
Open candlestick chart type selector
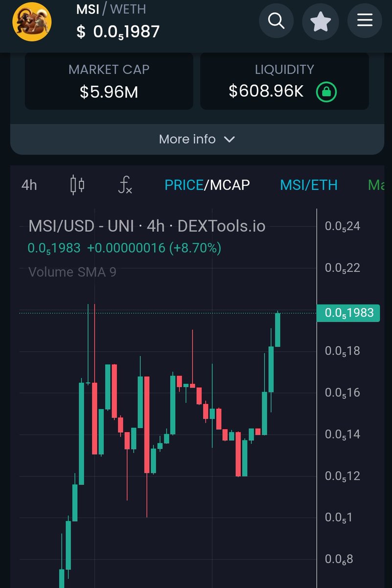click(77, 185)
